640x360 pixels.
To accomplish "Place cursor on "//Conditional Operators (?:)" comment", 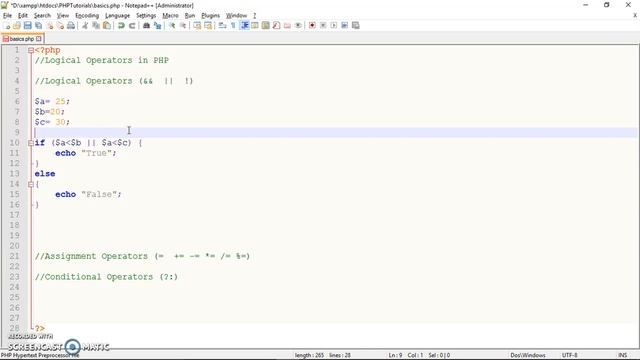I will [x=106, y=277].
